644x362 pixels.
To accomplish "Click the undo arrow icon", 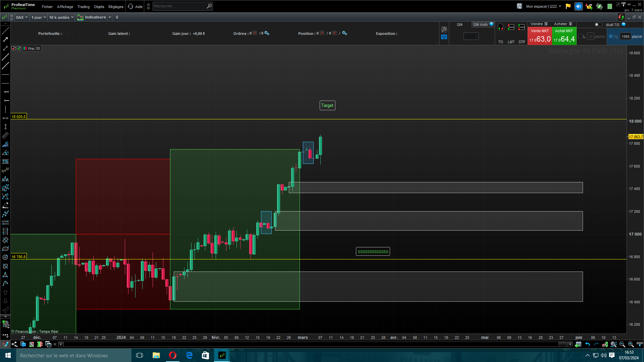I will (x=588, y=344).
